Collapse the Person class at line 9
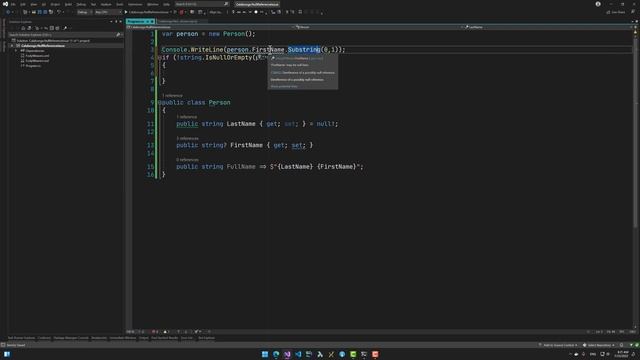This screenshot has height=360, width=640. [160, 102]
